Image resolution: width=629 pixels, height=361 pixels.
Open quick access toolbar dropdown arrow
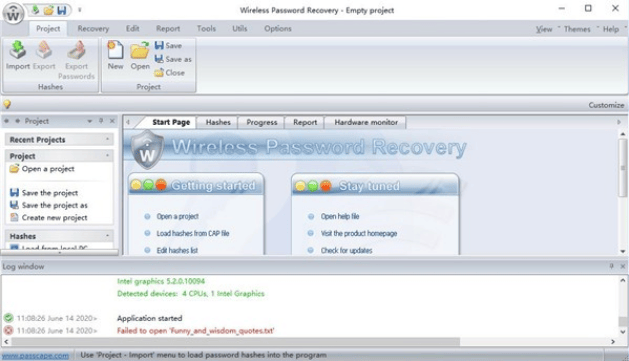tap(79, 10)
